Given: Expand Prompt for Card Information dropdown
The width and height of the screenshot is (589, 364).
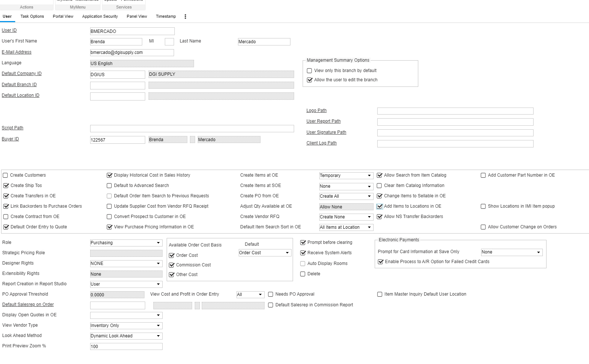Looking at the screenshot, I should (511, 252).
